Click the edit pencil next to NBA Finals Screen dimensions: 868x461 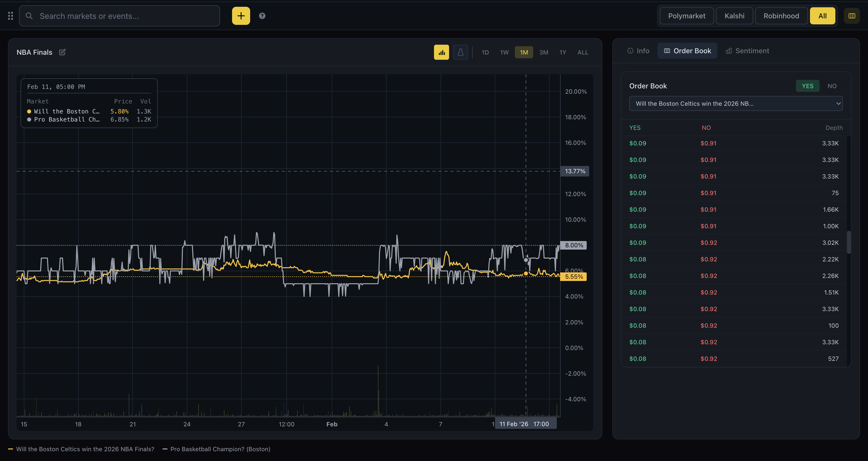point(62,52)
